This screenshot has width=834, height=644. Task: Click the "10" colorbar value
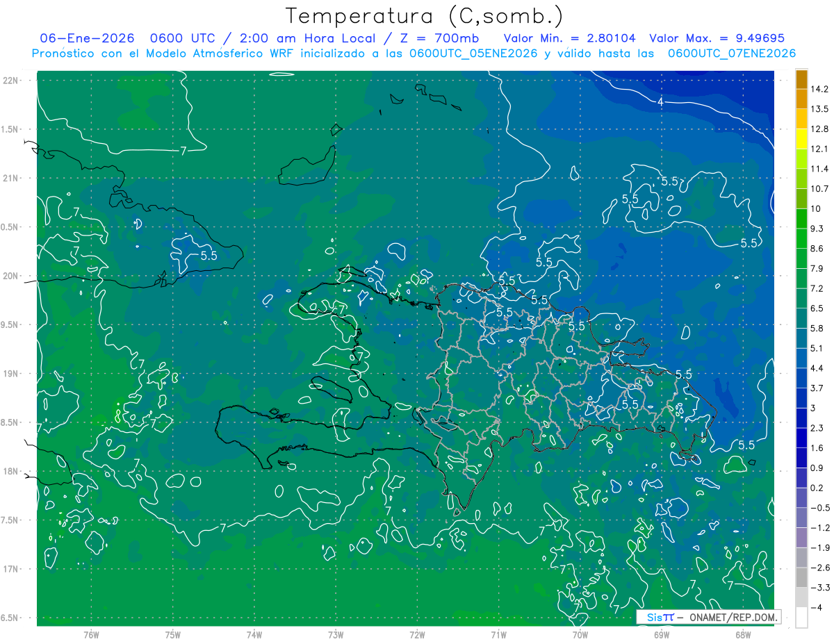coord(815,209)
